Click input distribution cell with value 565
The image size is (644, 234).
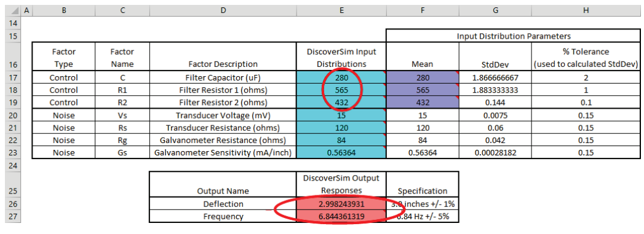coord(341,90)
